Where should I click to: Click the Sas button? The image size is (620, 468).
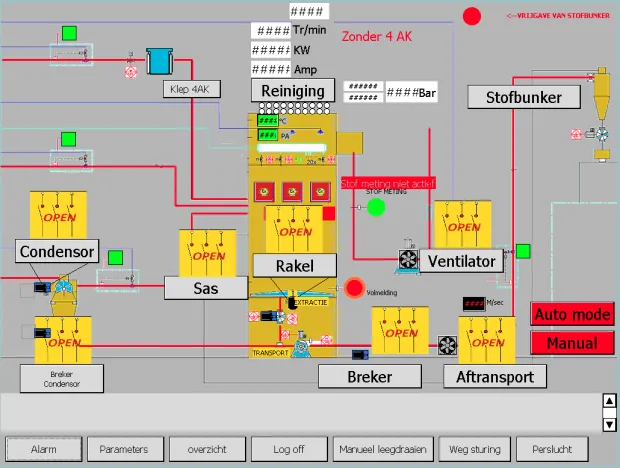(206, 288)
